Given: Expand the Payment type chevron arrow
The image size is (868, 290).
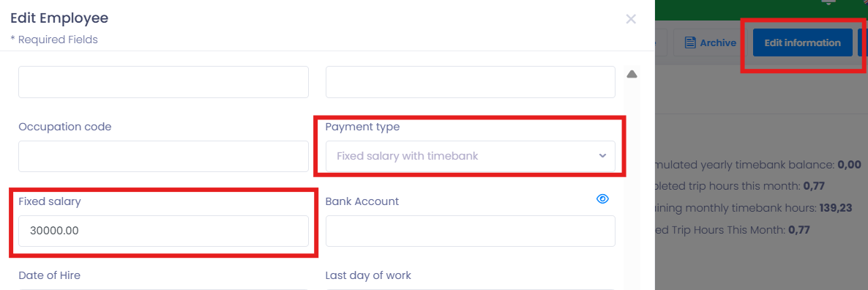Looking at the screenshot, I should click(603, 156).
